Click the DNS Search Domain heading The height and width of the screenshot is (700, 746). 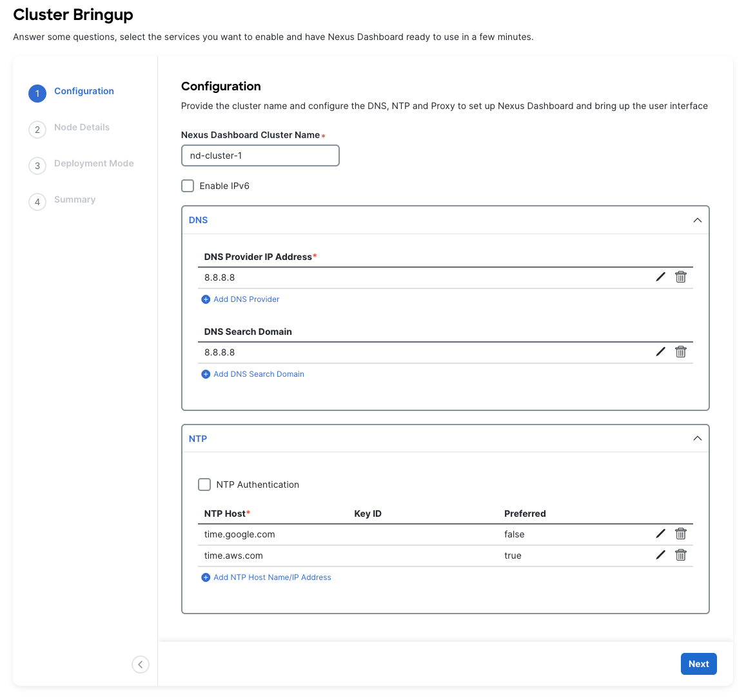pyautogui.click(x=248, y=332)
